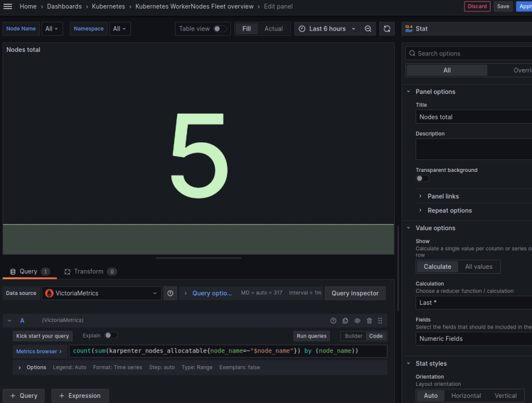Open datasource help via circled question icon
532x403 pixels.
pos(170,293)
